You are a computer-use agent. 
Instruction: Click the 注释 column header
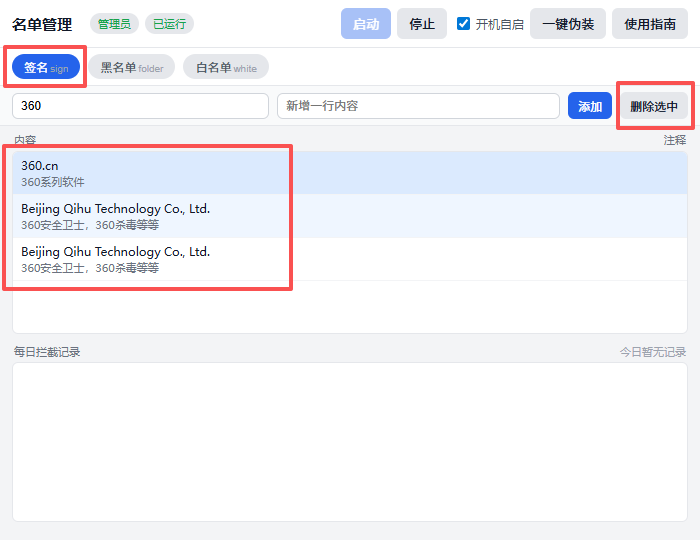(675, 140)
